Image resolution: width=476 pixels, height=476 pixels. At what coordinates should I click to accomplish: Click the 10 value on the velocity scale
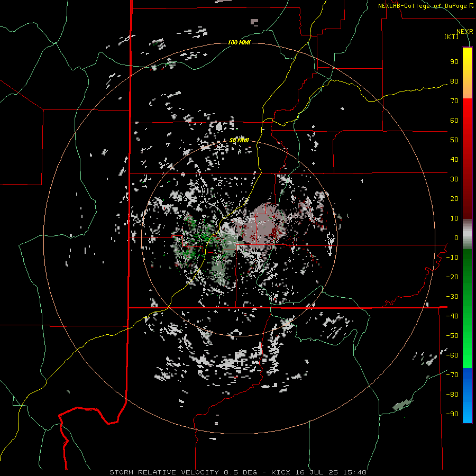pyautogui.click(x=454, y=218)
